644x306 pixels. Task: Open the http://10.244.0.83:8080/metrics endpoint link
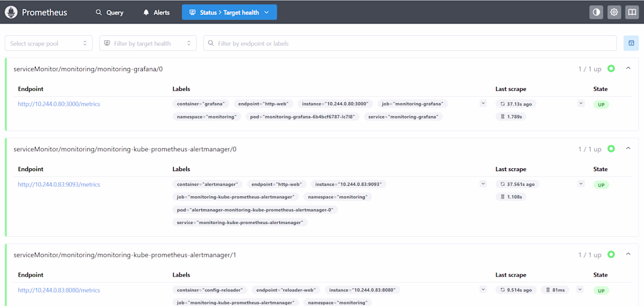tap(59, 290)
